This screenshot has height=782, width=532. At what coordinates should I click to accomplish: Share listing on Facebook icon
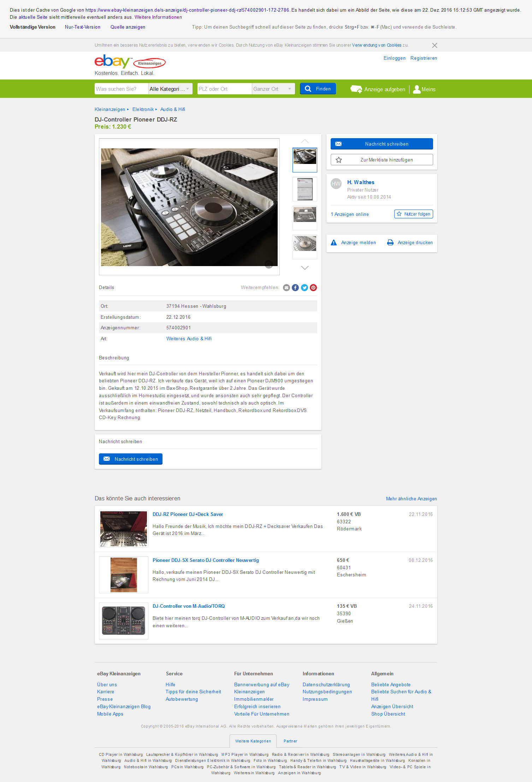click(x=295, y=288)
